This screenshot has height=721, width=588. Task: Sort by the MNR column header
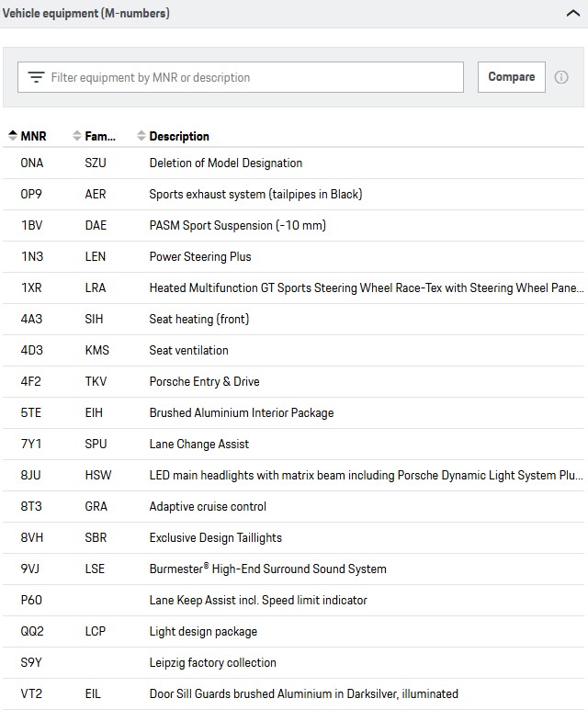[33, 136]
